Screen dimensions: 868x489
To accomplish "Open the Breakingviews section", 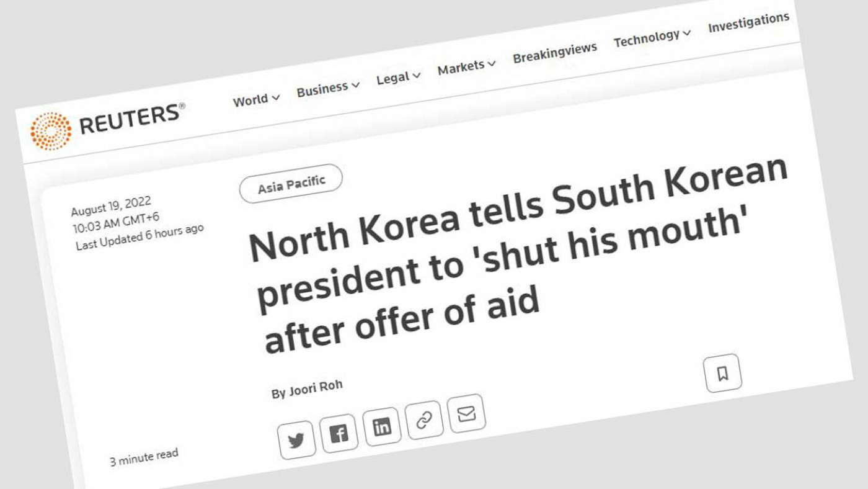I will (x=555, y=53).
